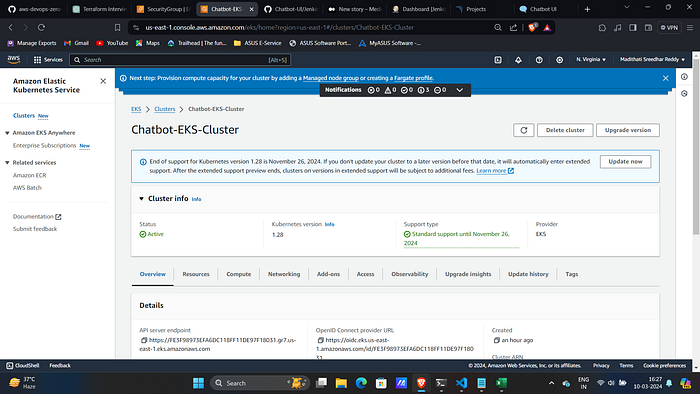700x394 pixels.
Task: Open the Services grid menu
Action: tap(48, 59)
